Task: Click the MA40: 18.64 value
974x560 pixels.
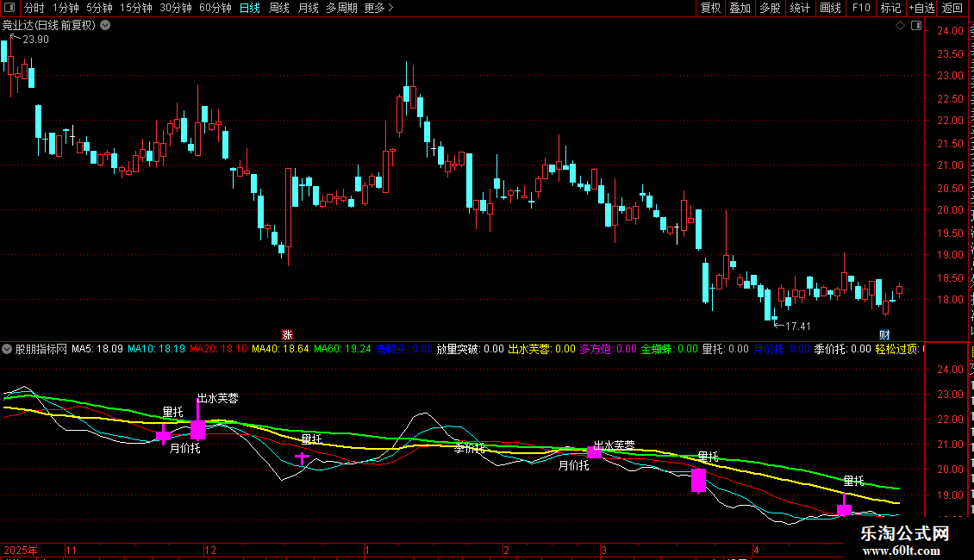Action: 280,350
